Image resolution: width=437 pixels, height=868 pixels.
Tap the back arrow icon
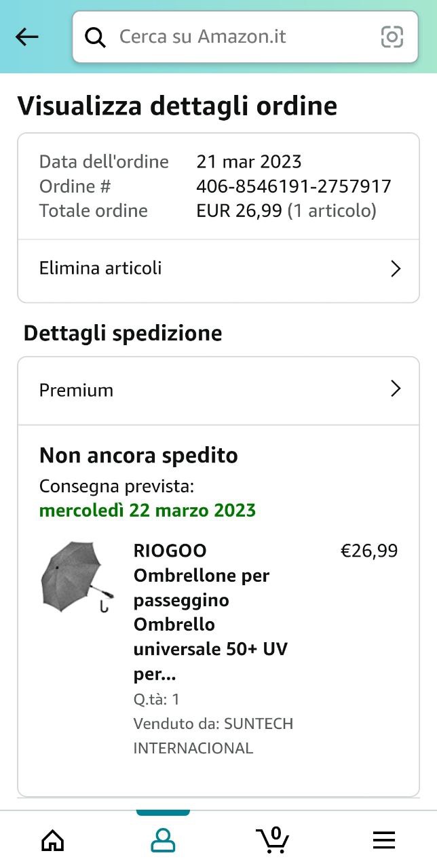tap(27, 37)
